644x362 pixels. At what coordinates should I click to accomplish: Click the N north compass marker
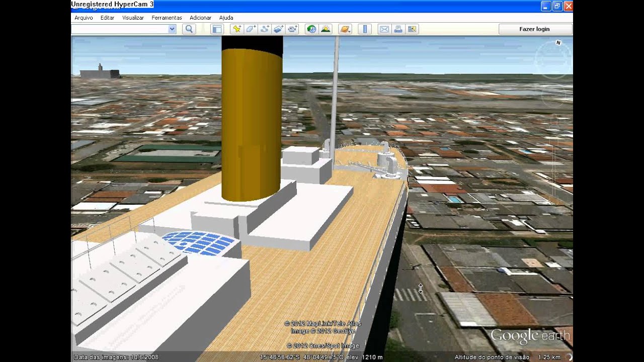[x=558, y=43]
